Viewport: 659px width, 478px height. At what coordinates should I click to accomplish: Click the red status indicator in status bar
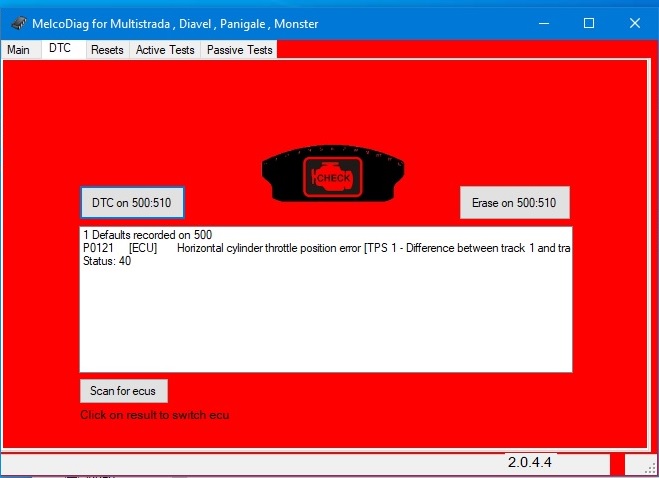point(617,464)
